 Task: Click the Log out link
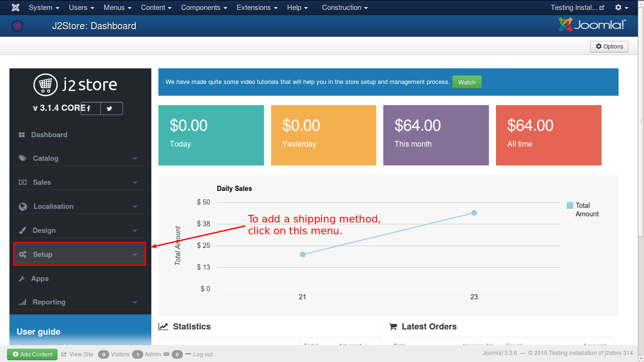203,354
